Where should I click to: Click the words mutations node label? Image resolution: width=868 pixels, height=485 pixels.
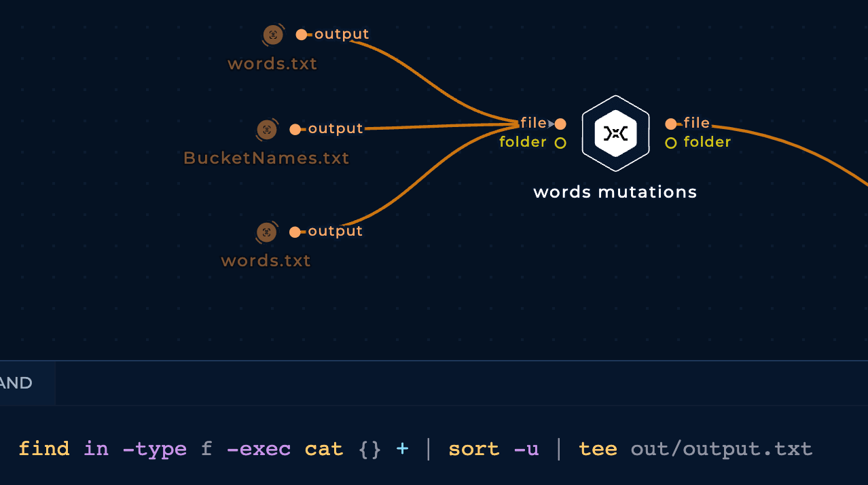(615, 192)
